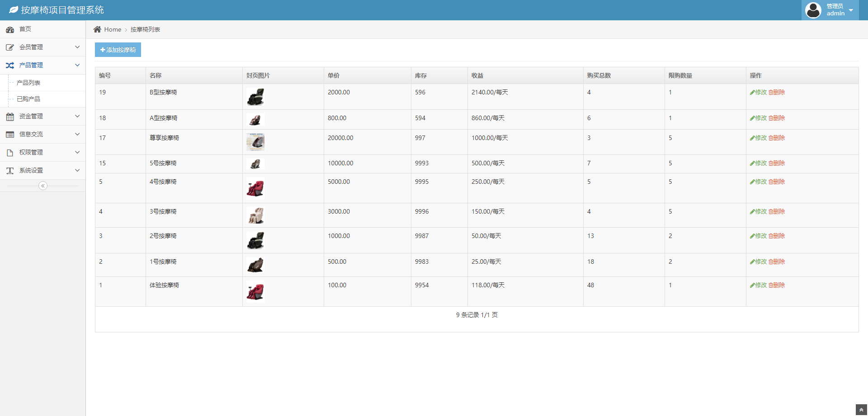Screen dimensions: 868x416
Task: Open 已购产品 submenu item
Action: 28,99
